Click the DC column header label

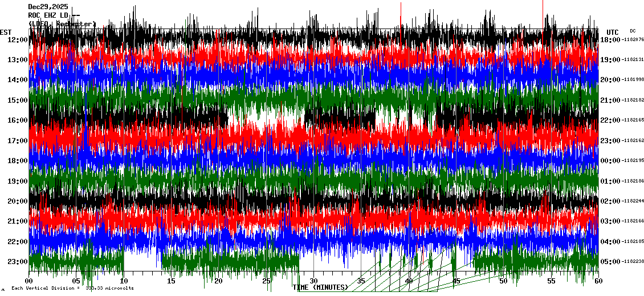point(633,31)
